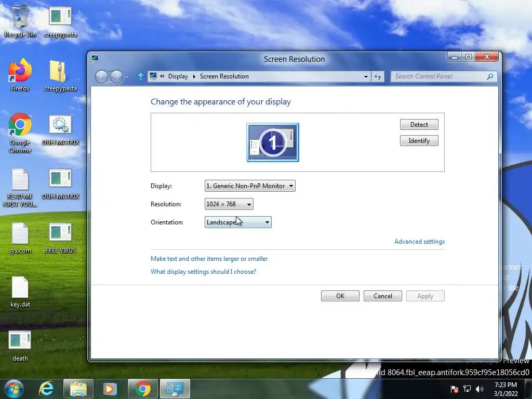This screenshot has width=532, height=399.
Task: Select the sys.com file icon
Action: [x=20, y=237]
